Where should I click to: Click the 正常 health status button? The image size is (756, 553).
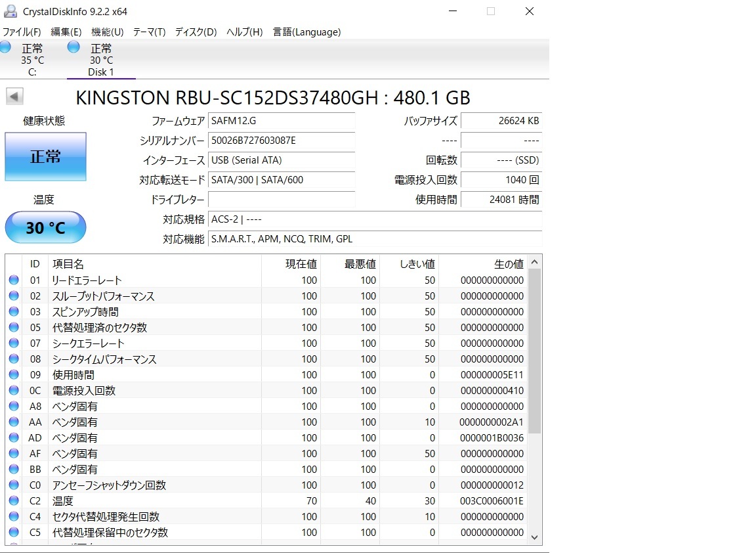click(x=45, y=157)
